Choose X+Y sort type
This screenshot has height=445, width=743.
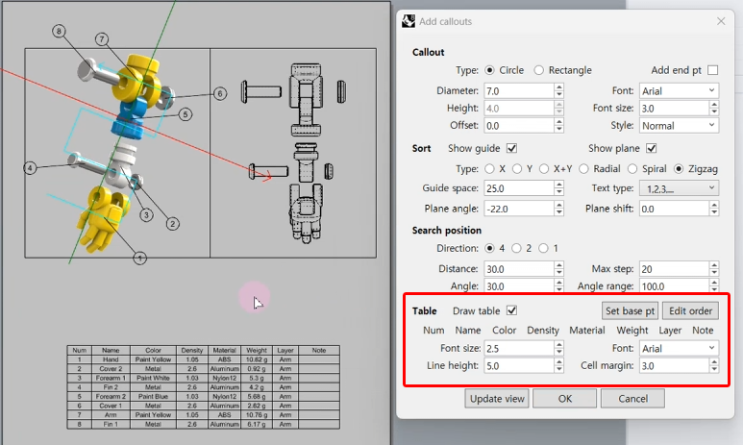pyautogui.click(x=544, y=169)
